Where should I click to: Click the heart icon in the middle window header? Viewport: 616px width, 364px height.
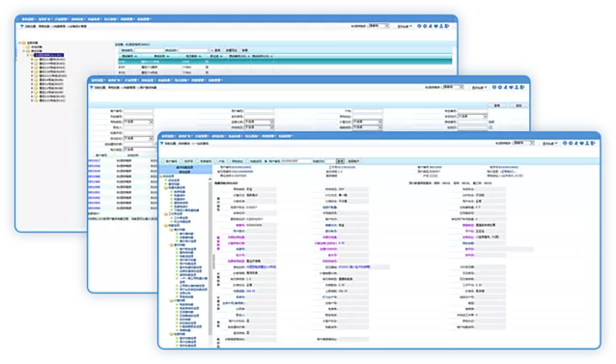(511, 87)
